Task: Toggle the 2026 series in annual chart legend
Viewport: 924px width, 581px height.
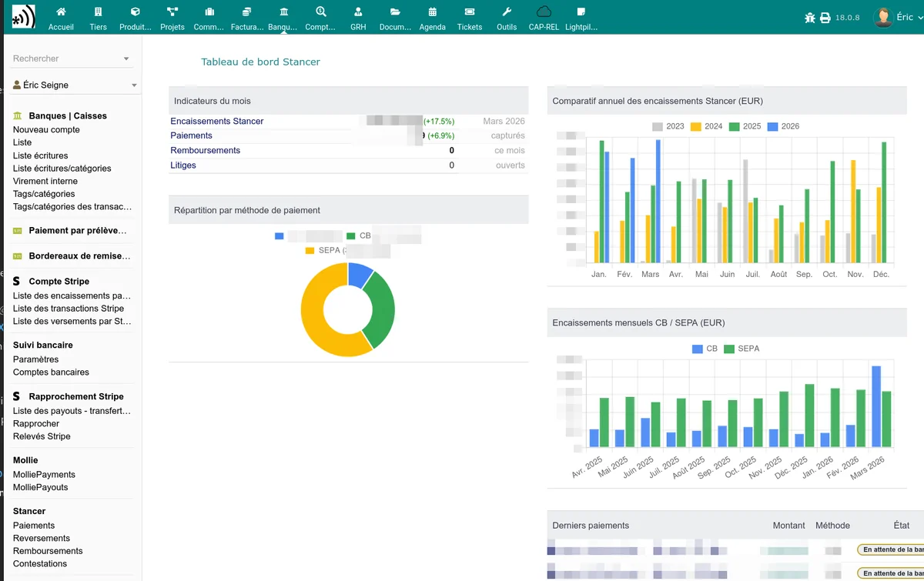Action: tap(783, 126)
